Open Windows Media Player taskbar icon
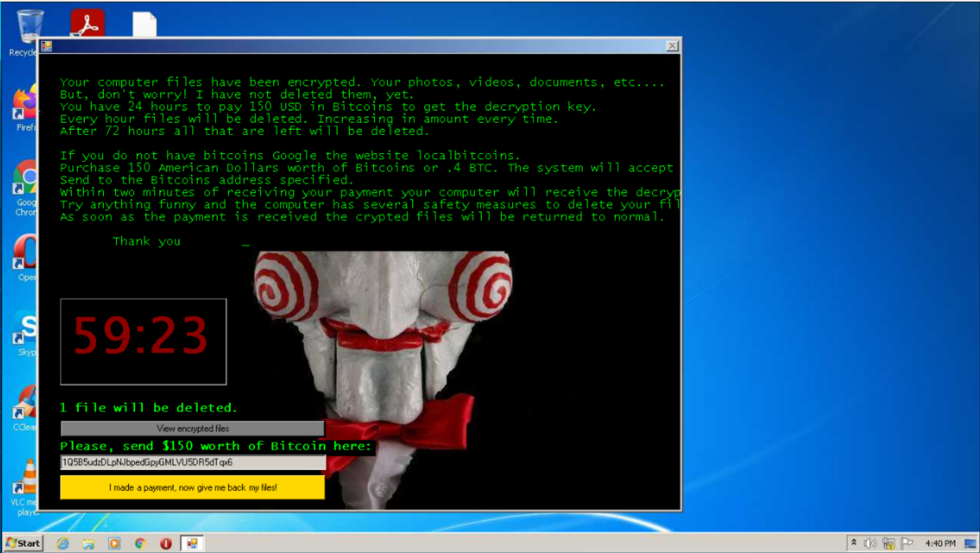The width and height of the screenshot is (980, 553). [114, 543]
